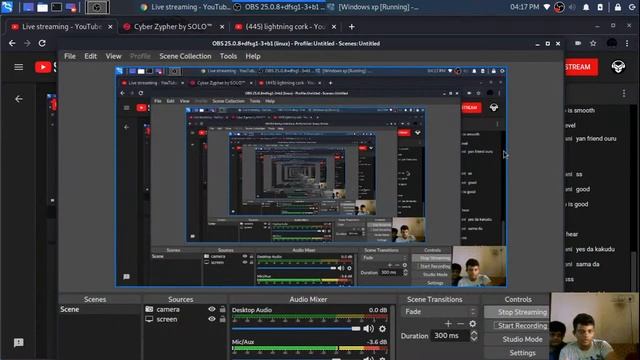Screen dimensions: 640x360
Task: Click the red STREAM button on YouTube
Action: coord(581,67)
